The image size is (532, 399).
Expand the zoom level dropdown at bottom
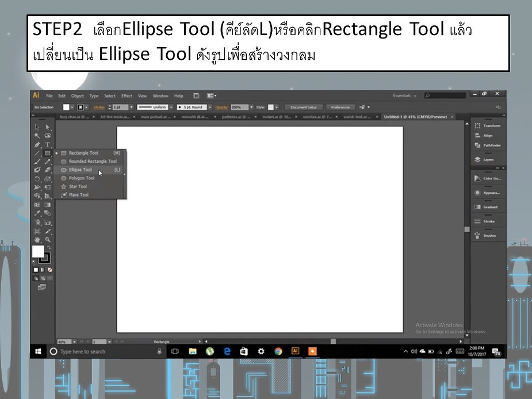[74, 342]
